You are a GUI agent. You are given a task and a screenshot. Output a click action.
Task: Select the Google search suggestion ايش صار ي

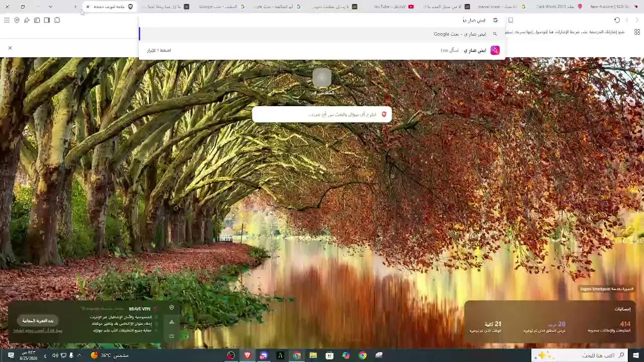click(322, 34)
